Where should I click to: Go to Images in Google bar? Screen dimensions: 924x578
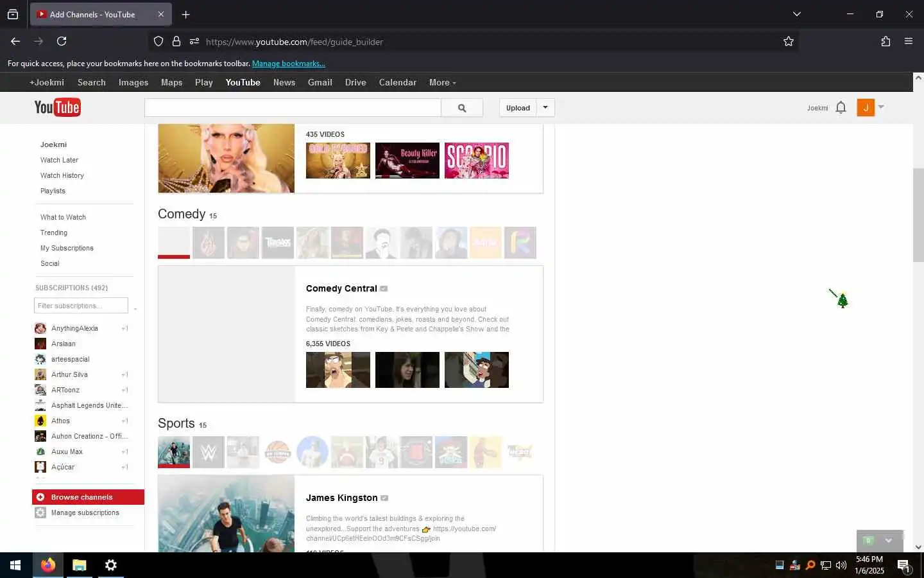(x=133, y=82)
